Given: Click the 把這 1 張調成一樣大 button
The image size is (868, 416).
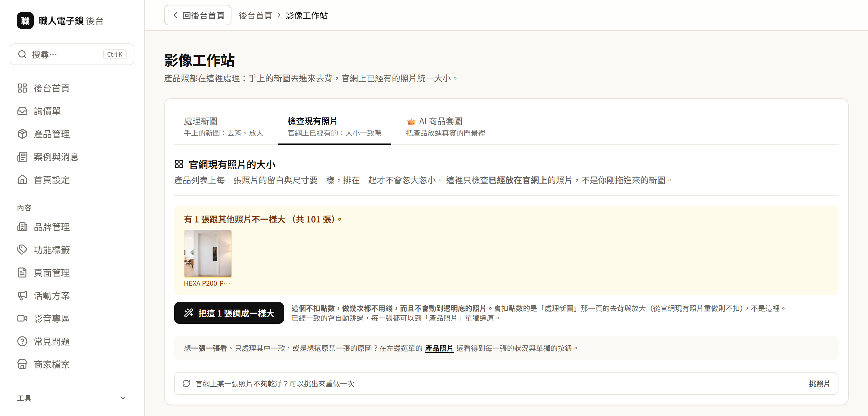Looking at the screenshot, I should pos(229,313).
